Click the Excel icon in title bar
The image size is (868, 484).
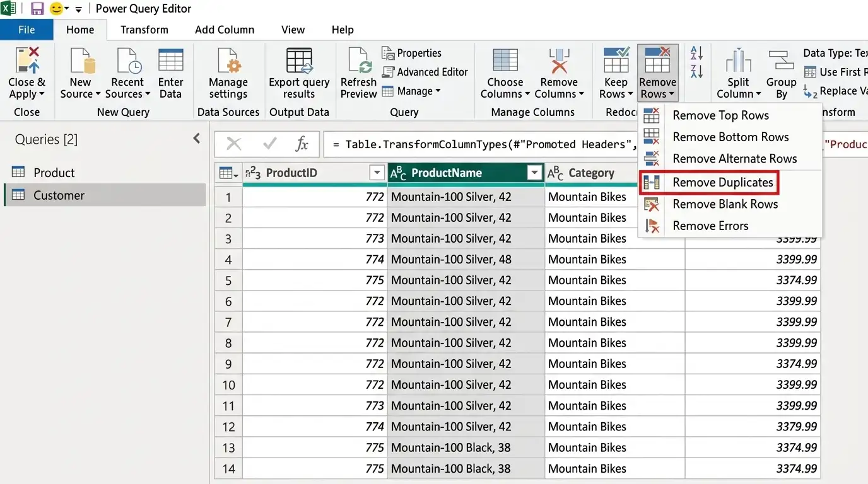pyautogui.click(x=8, y=9)
